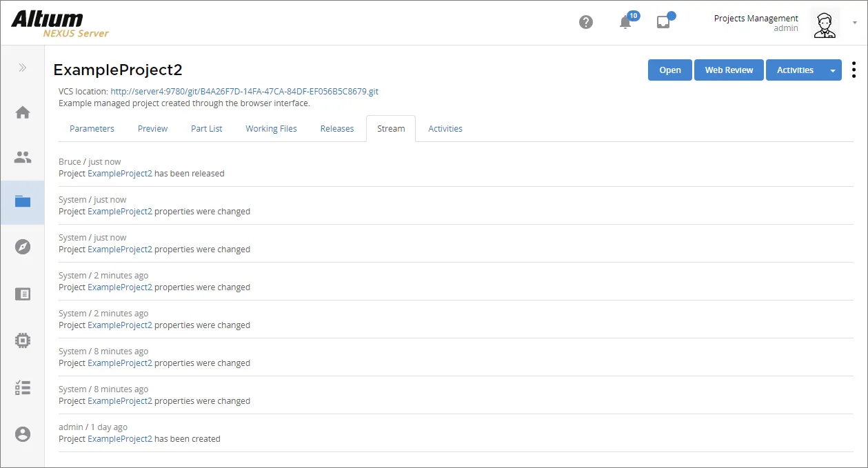
Task: Click the blue Open button
Action: pos(670,70)
